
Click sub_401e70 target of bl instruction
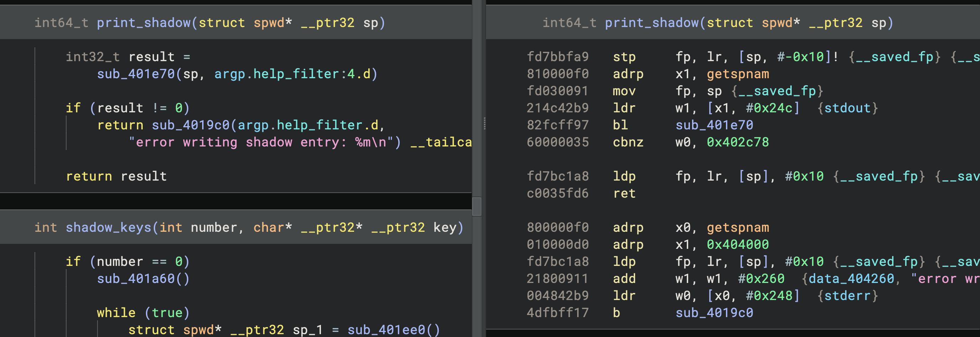[x=714, y=125]
